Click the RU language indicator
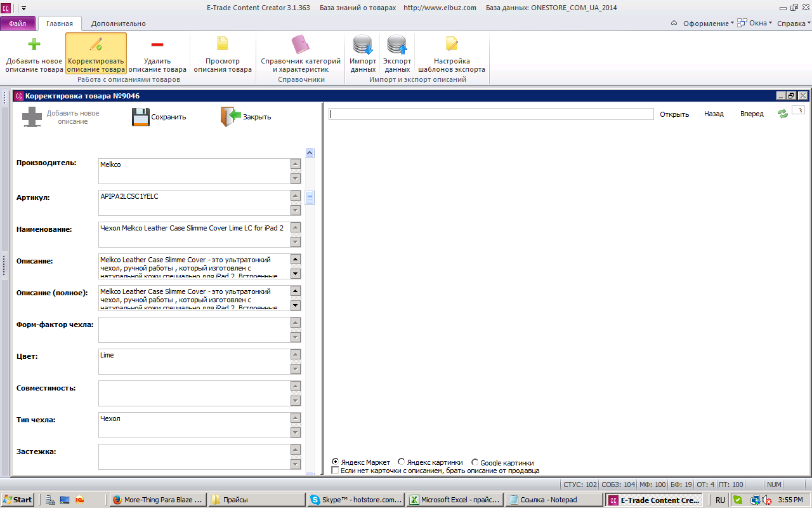 tap(720, 500)
